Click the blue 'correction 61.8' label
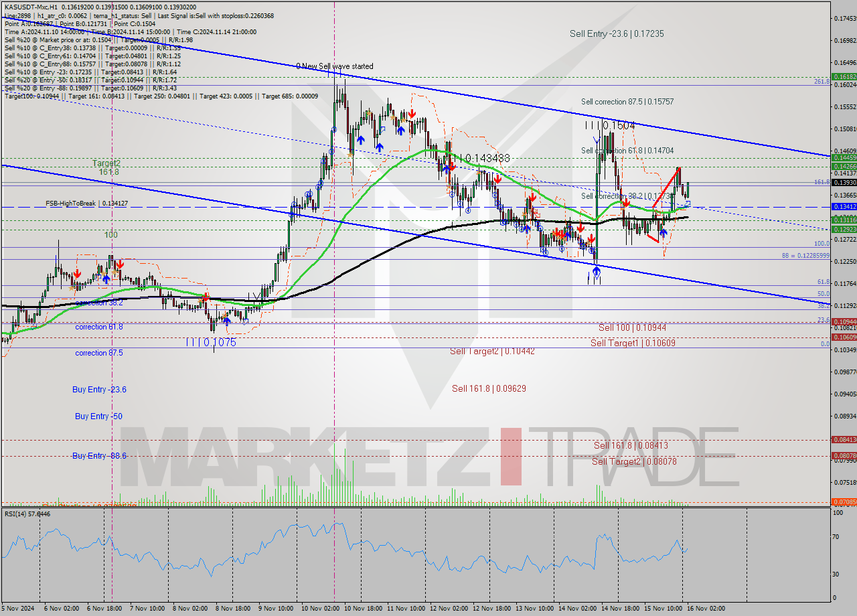The width and height of the screenshot is (857, 616). [x=98, y=327]
